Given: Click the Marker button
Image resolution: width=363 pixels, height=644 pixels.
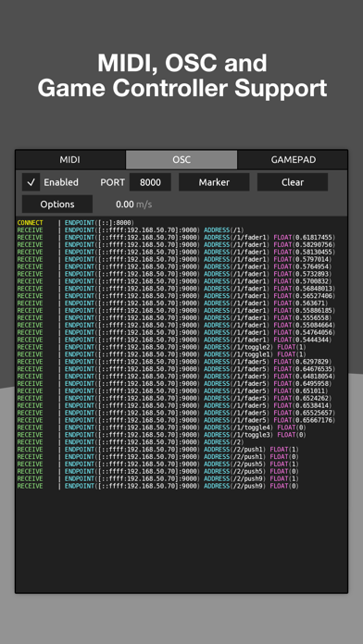Looking at the screenshot, I should [x=214, y=182].
